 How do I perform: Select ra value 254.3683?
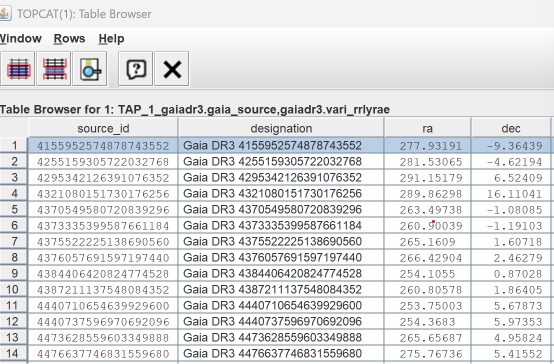click(x=428, y=321)
